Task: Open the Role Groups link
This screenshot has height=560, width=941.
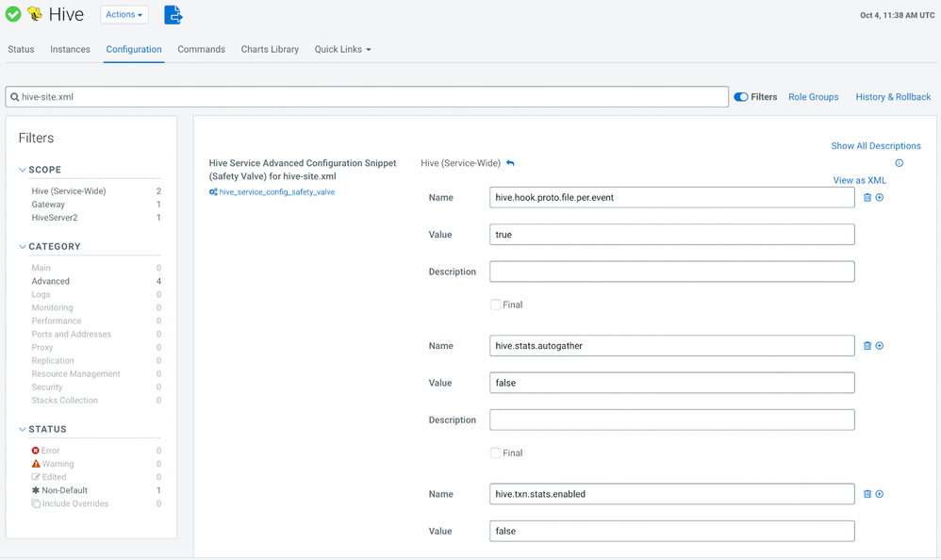Action: (813, 97)
